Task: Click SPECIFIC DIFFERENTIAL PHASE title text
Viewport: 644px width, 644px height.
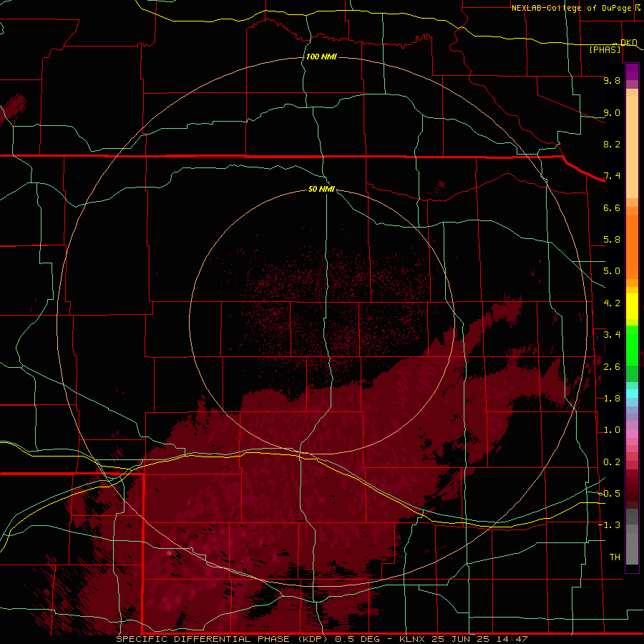Action: (x=203, y=639)
